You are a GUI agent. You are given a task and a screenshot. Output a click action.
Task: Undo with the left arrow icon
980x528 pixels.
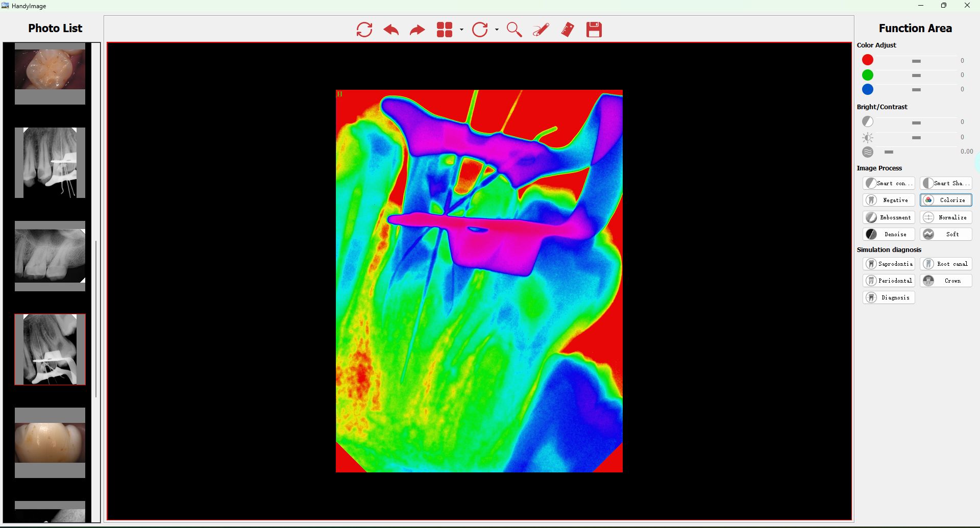[391, 30]
